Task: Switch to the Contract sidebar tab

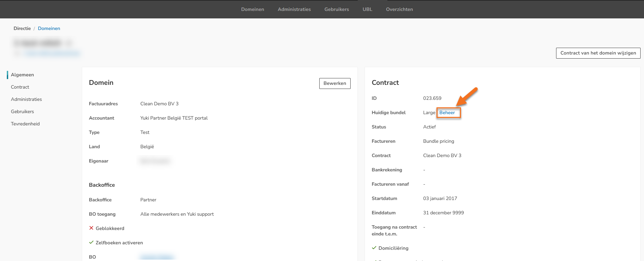Action: [x=20, y=87]
